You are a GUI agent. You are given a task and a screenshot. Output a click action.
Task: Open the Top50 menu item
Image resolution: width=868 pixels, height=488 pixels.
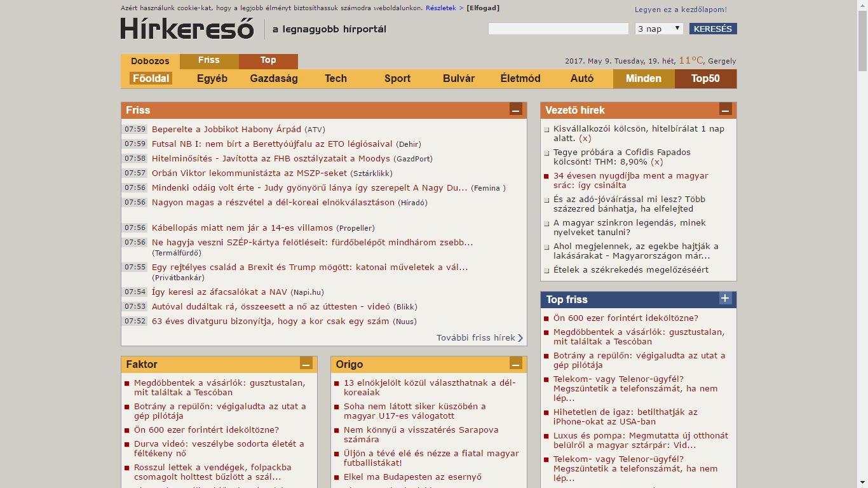(x=705, y=79)
